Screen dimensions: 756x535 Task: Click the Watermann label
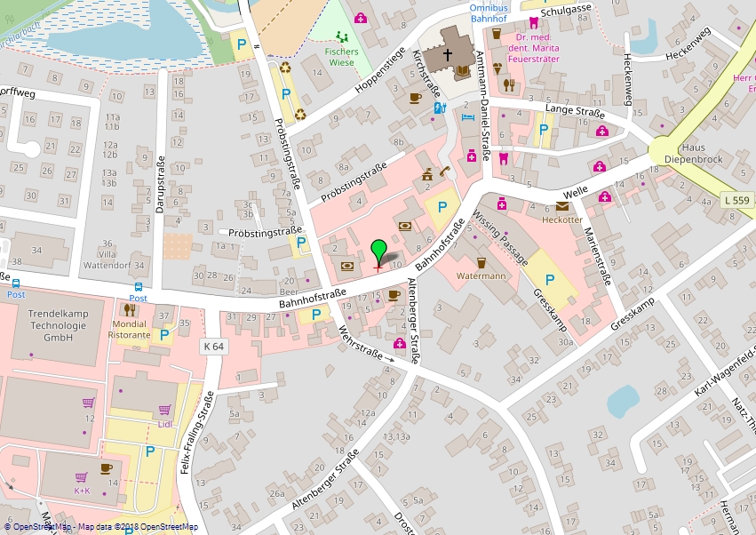pyautogui.click(x=481, y=275)
